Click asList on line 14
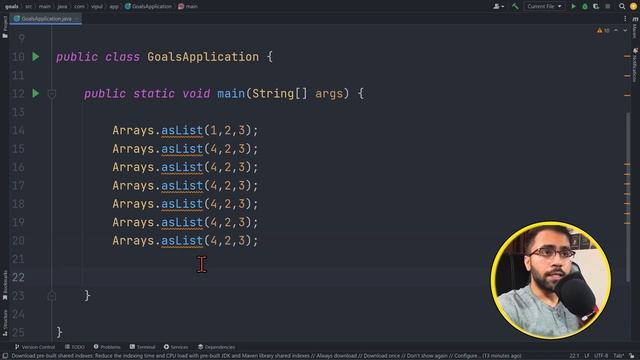 182,131
